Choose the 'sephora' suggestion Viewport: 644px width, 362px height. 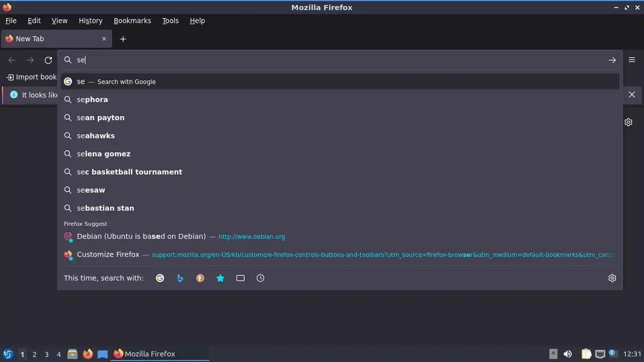pyautogui.click(x=340, y=100)
